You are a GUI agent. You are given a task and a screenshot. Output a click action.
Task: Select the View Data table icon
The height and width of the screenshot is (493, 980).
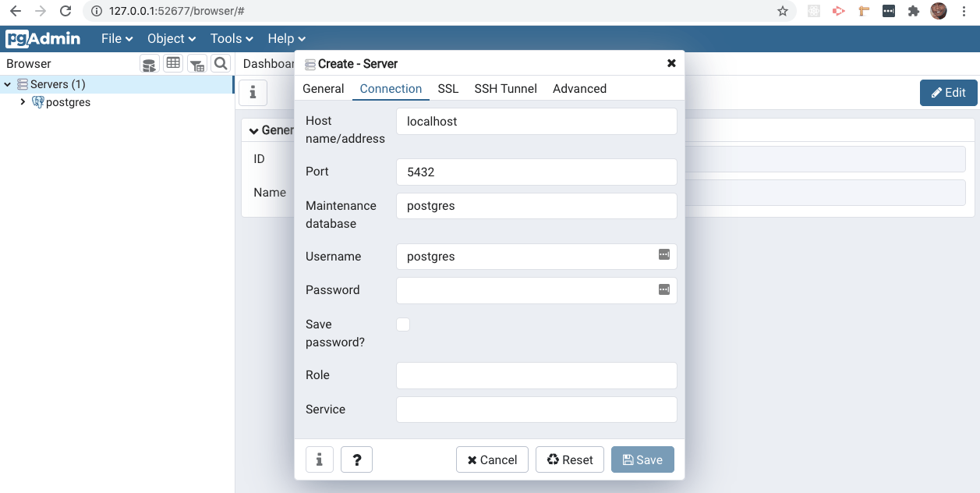click(173, 63)
